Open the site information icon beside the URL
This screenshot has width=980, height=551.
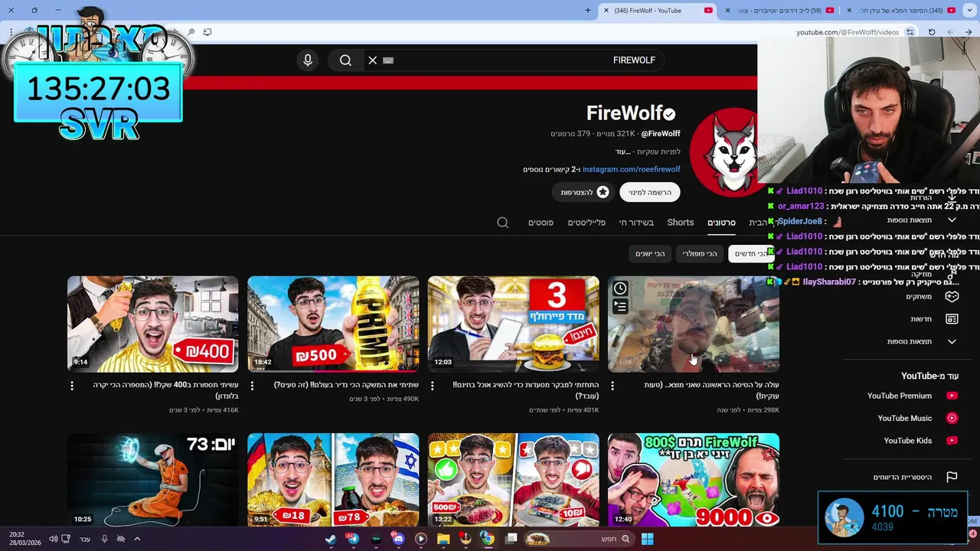910,32
